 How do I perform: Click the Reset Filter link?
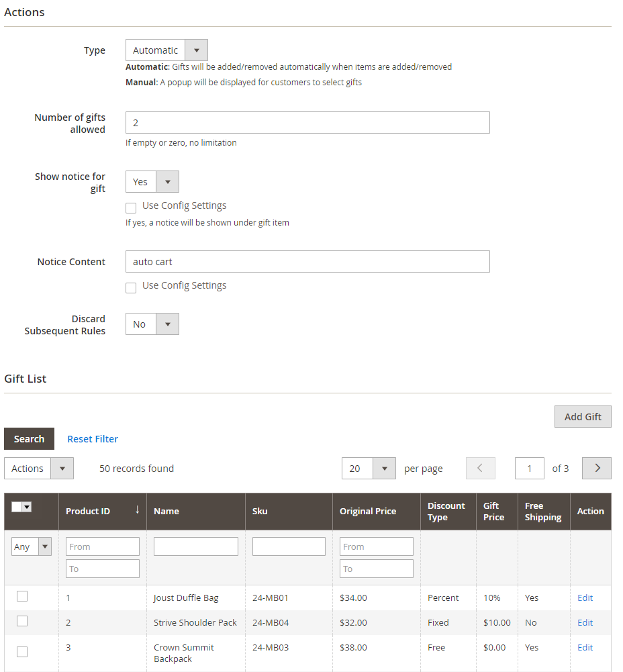pos(93,439)
